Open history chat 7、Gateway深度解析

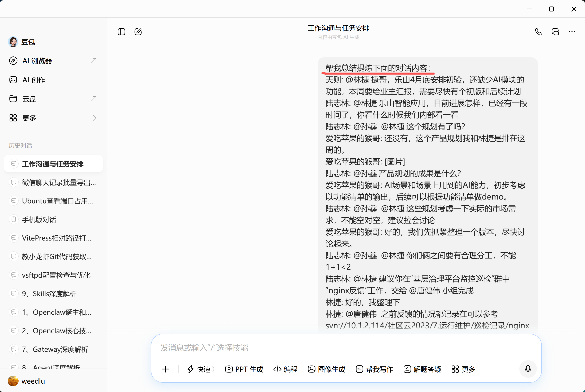click(x=53, y=349)
